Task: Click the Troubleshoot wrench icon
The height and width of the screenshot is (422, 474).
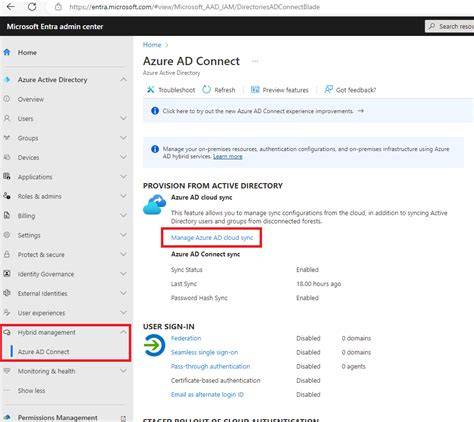Action: coord(151,89)
